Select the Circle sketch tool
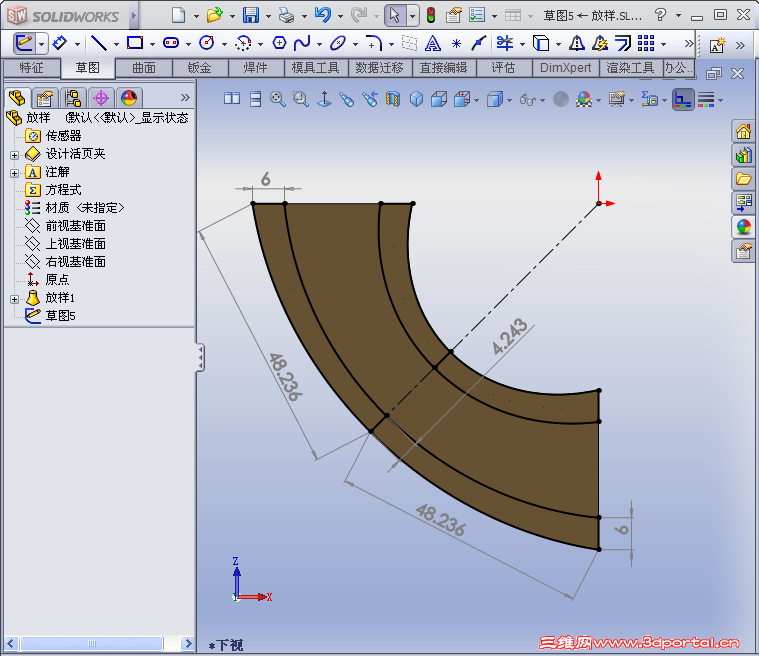 coord(207,44)
